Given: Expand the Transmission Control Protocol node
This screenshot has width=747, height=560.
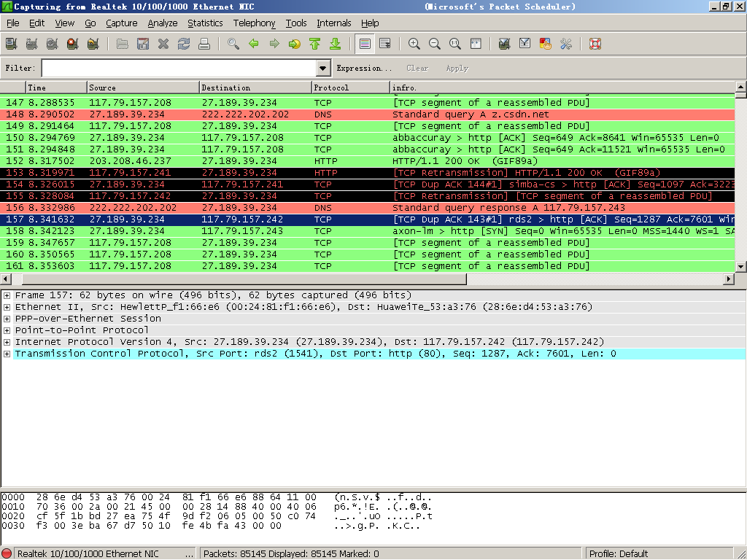Looking at the screenshot, I should click(7, 354).
